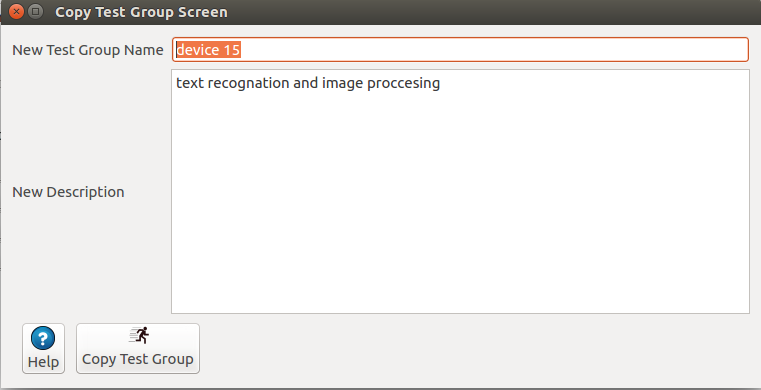Open Help via its text label

43,362
